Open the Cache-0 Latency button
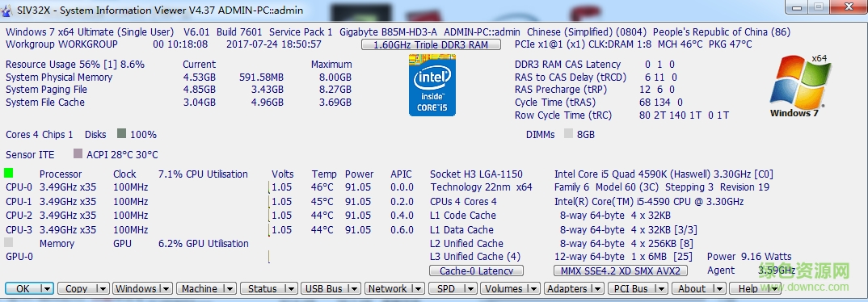Viewport: 868px width, 302px height. pos(477,271)
